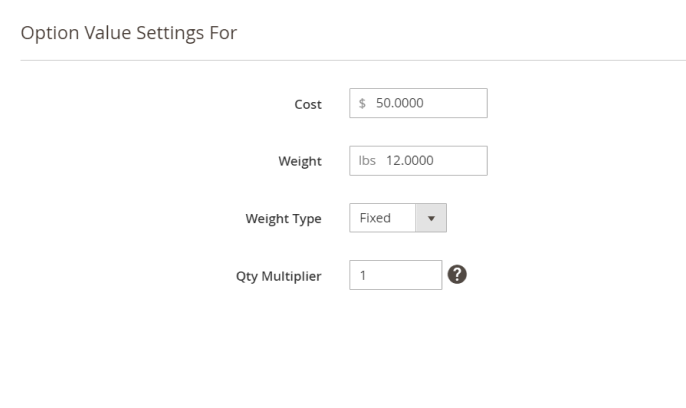Click the divider line below the heading
Screen dimensions: 686x408
352,60
